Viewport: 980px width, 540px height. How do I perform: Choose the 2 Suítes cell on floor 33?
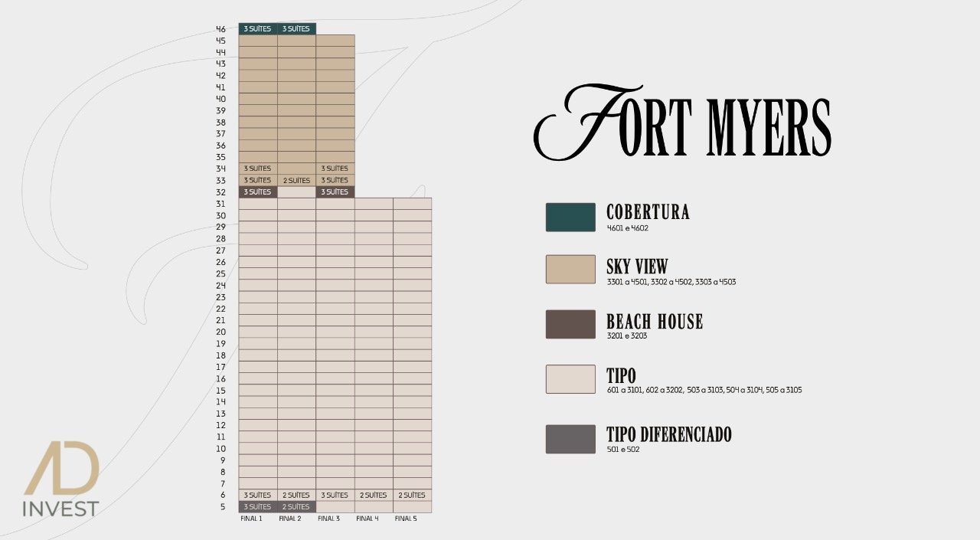coord(296,181)
